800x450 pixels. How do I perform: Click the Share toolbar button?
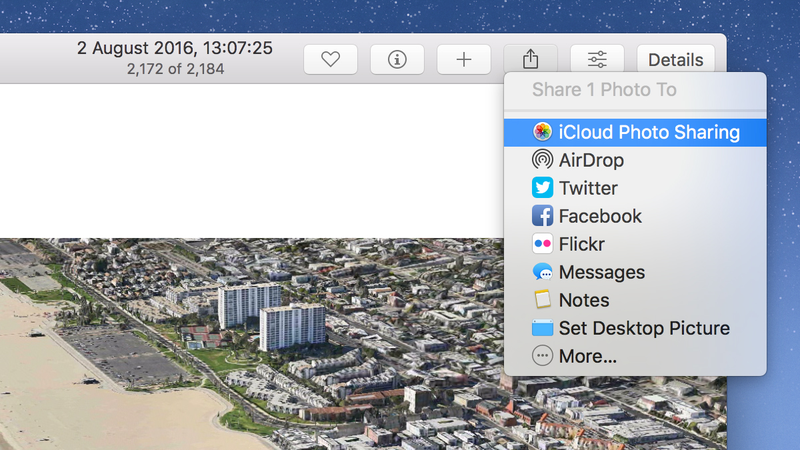531,59
